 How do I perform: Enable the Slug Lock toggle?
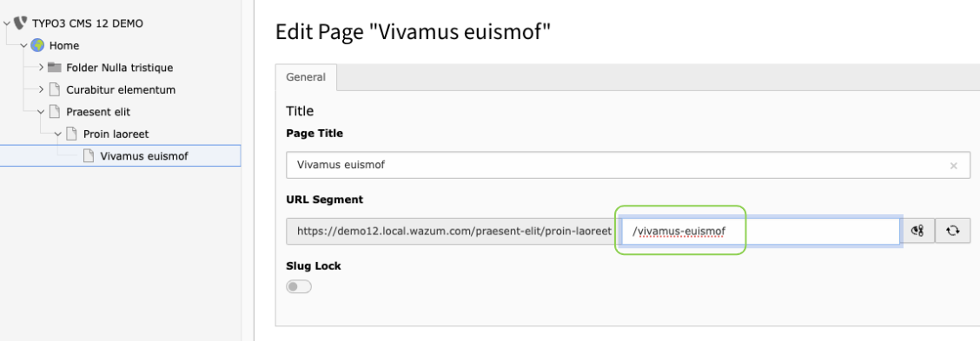(x=299, y=286)
